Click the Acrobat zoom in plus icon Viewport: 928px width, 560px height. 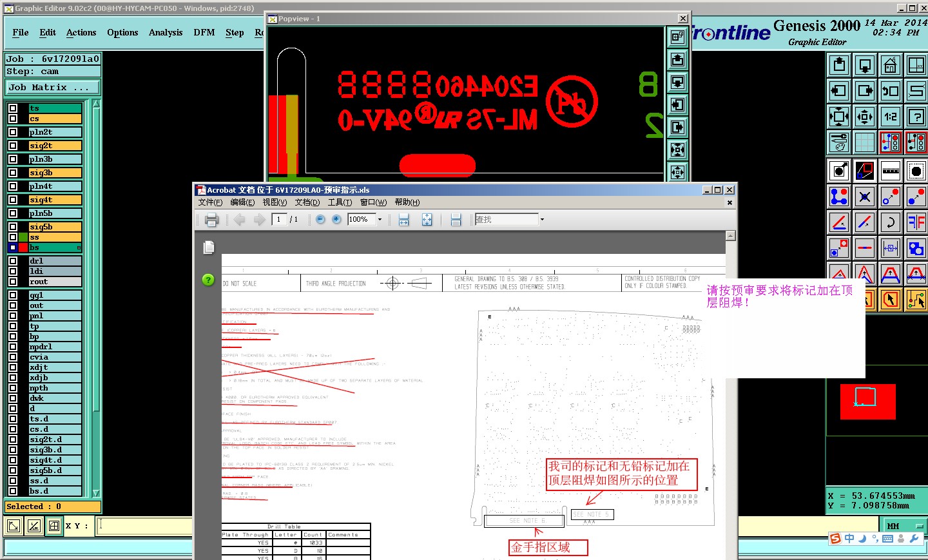pos(336,220)
